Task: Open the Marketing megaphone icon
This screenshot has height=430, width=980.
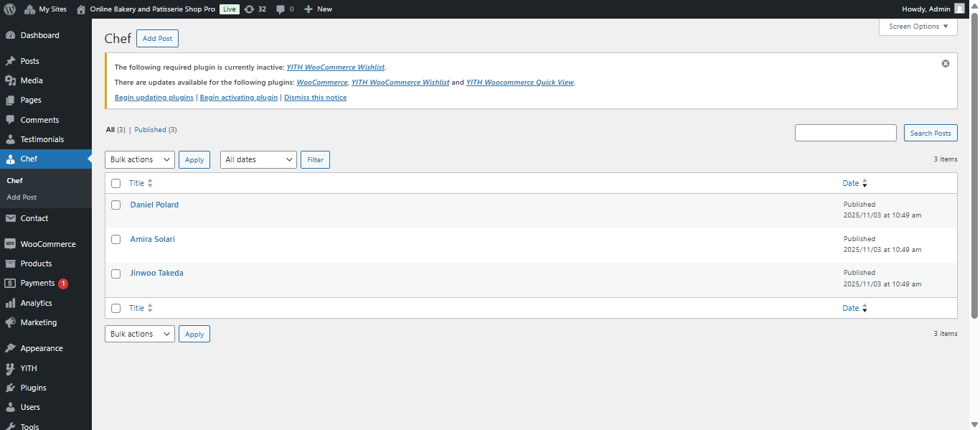Action: pos(10,322)
